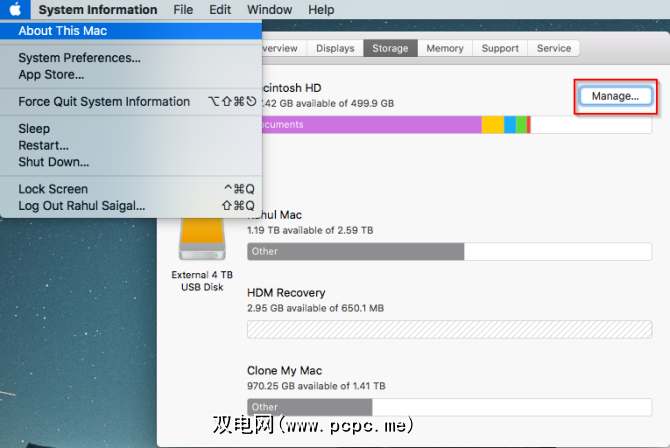The height and width of the screenshot is (448, 670).
Task: Click the Manage storage button
Action: (x=615, y=96)
